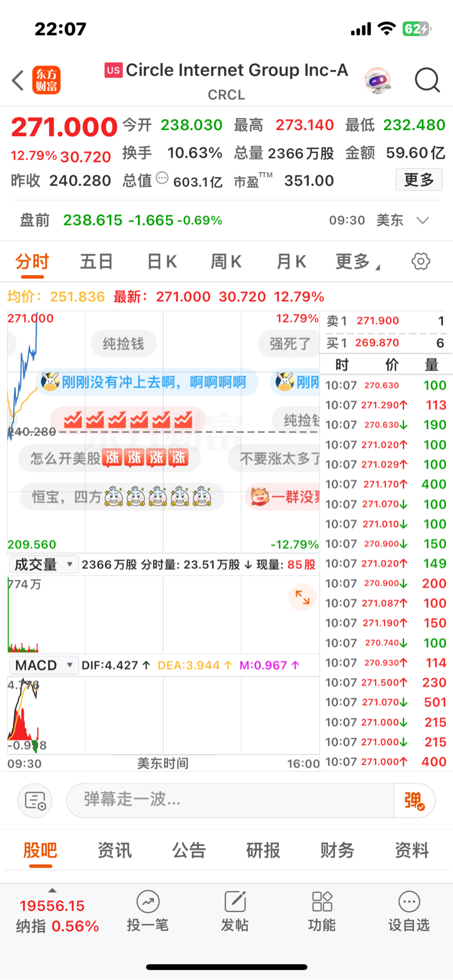Open the robot assistant avatar icon

[x=377, y=80]
